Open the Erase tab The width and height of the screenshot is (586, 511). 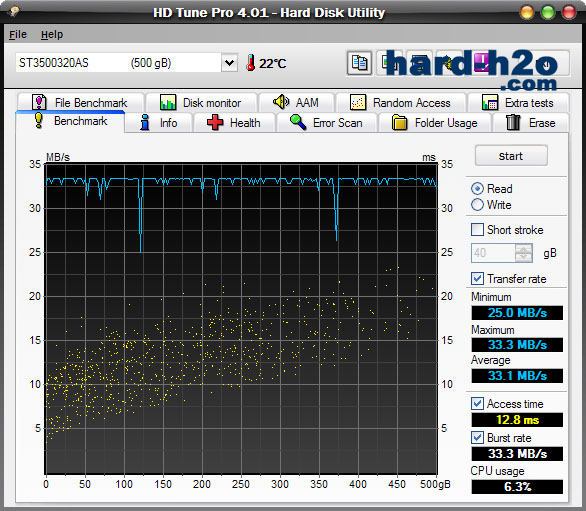(x=531, y=123)
